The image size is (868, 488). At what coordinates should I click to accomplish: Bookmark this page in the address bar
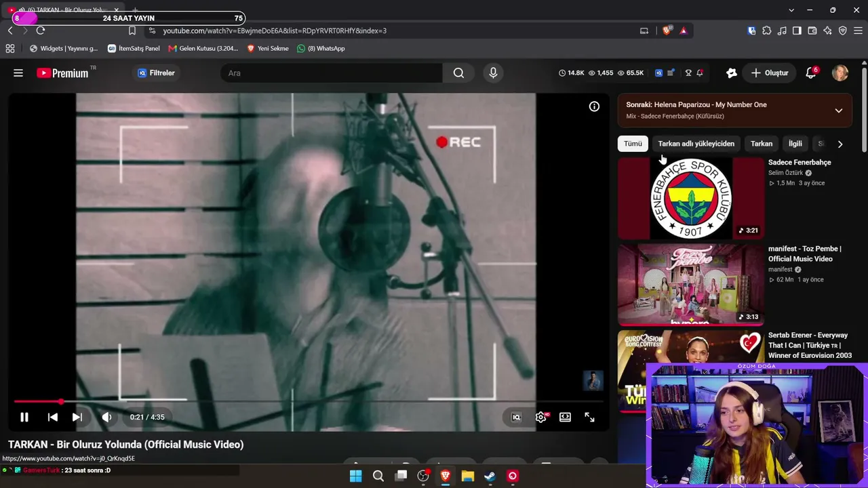click(132, 30)
